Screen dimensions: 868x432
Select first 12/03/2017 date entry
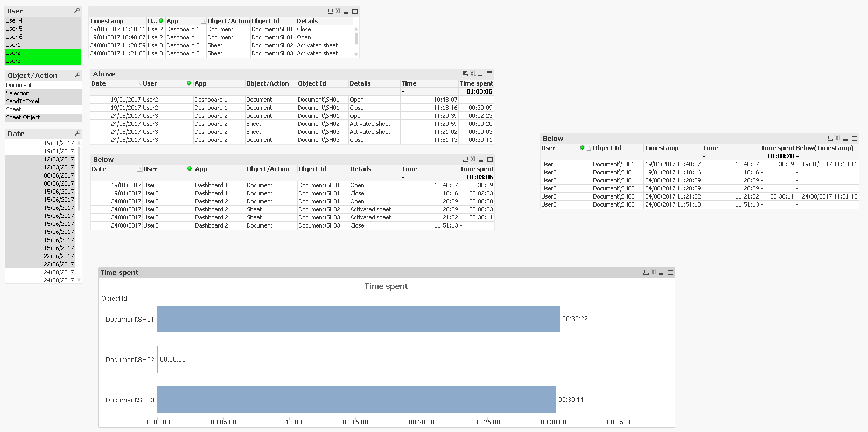(x=40, y=159)
